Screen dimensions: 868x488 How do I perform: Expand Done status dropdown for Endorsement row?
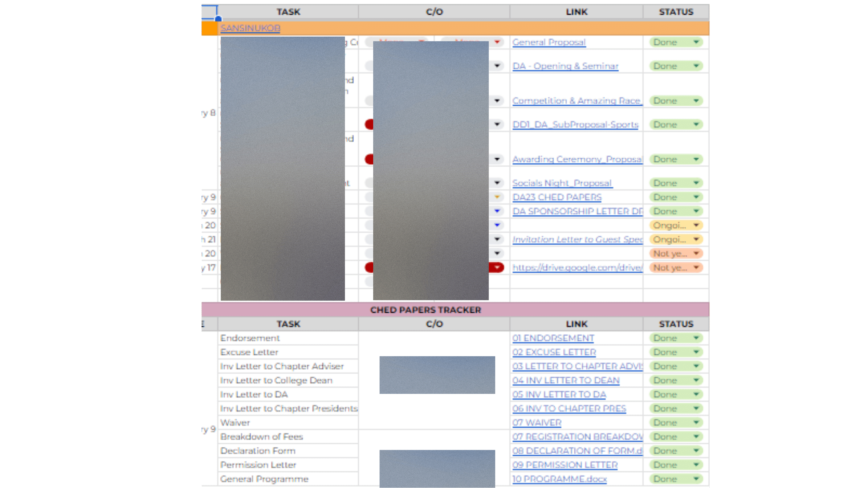(x=696, y=338)
